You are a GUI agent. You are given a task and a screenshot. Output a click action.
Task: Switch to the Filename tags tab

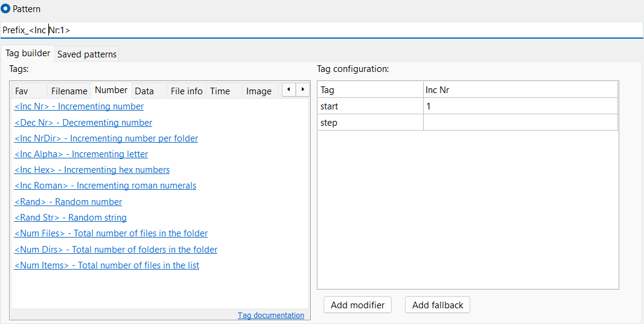69,91
